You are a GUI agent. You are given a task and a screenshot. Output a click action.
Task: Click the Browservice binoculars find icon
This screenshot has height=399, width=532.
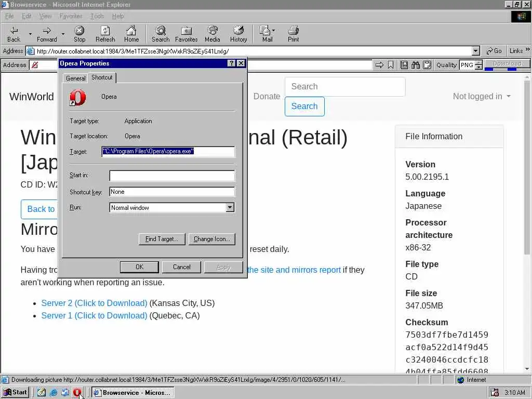tap(416, 65)
